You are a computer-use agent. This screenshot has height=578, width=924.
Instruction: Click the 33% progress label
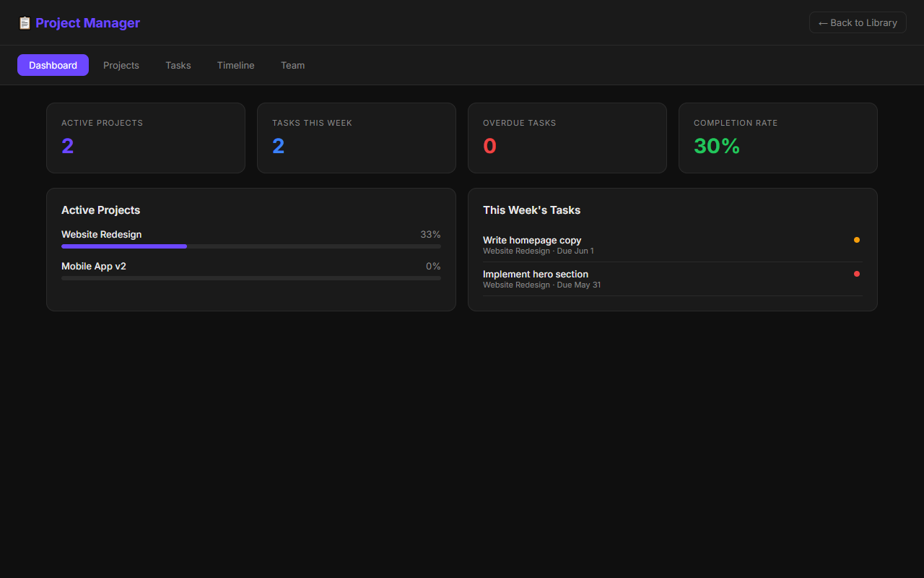click(430, 235)
